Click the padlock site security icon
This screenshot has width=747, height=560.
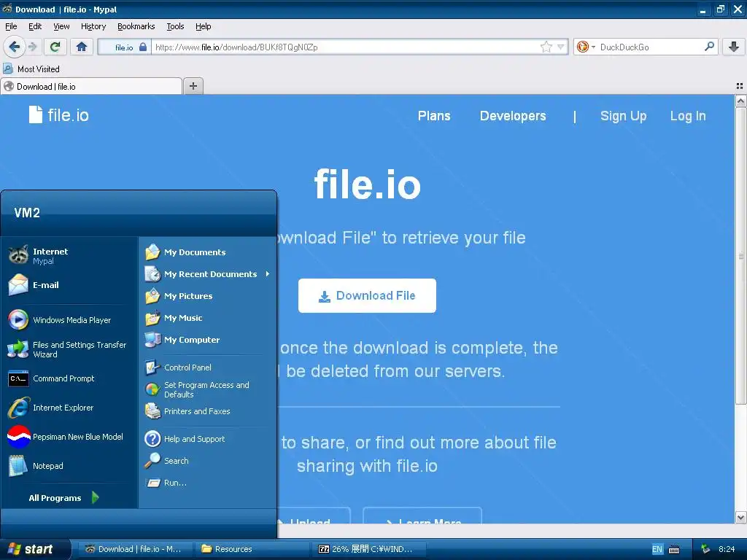coord(142,47)
